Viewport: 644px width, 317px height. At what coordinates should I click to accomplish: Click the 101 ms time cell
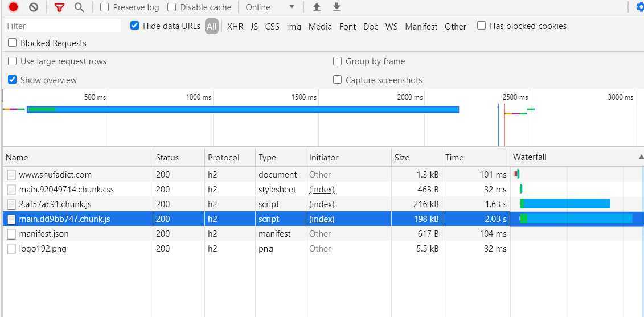475,175
